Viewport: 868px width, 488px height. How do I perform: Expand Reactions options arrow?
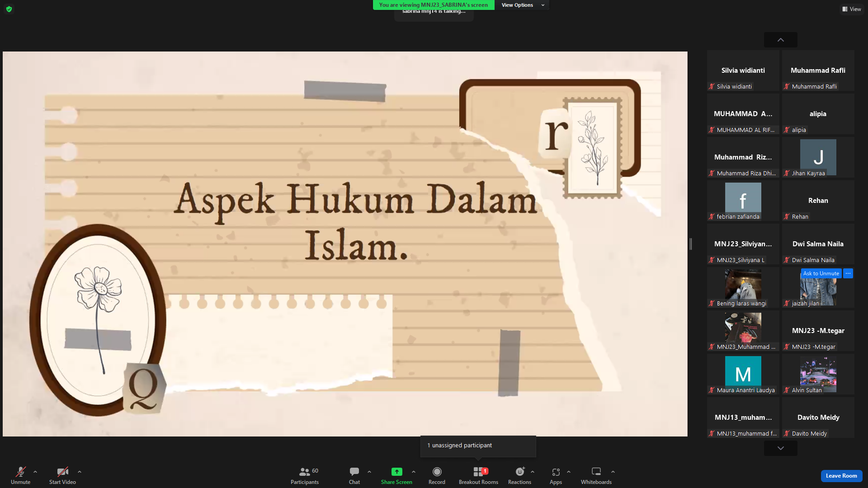click(x=533, y=472)
